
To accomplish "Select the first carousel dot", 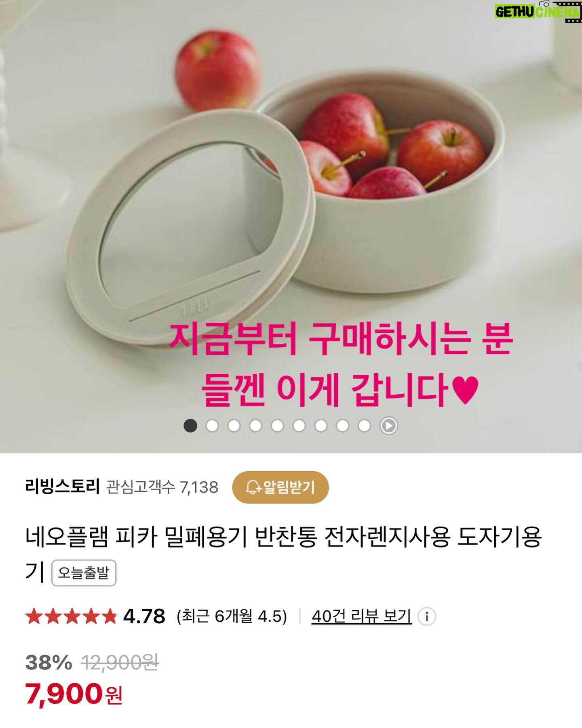I will point(190,426).
